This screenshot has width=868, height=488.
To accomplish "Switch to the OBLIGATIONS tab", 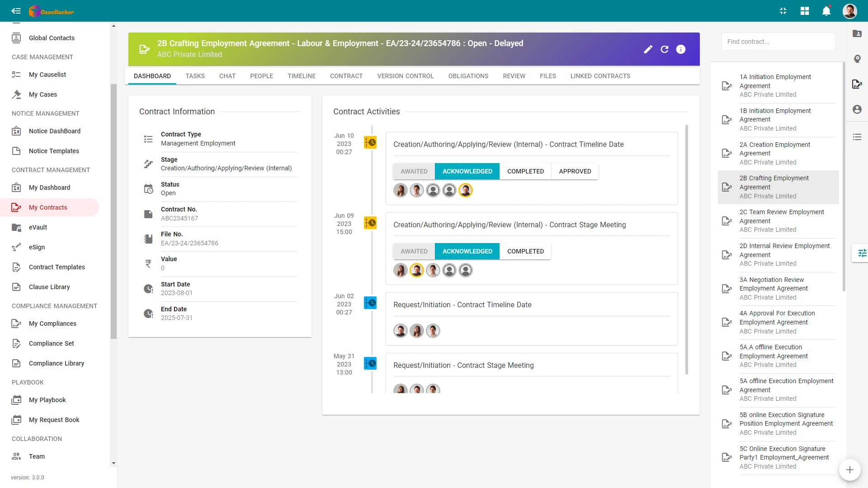I will point(468,76).
